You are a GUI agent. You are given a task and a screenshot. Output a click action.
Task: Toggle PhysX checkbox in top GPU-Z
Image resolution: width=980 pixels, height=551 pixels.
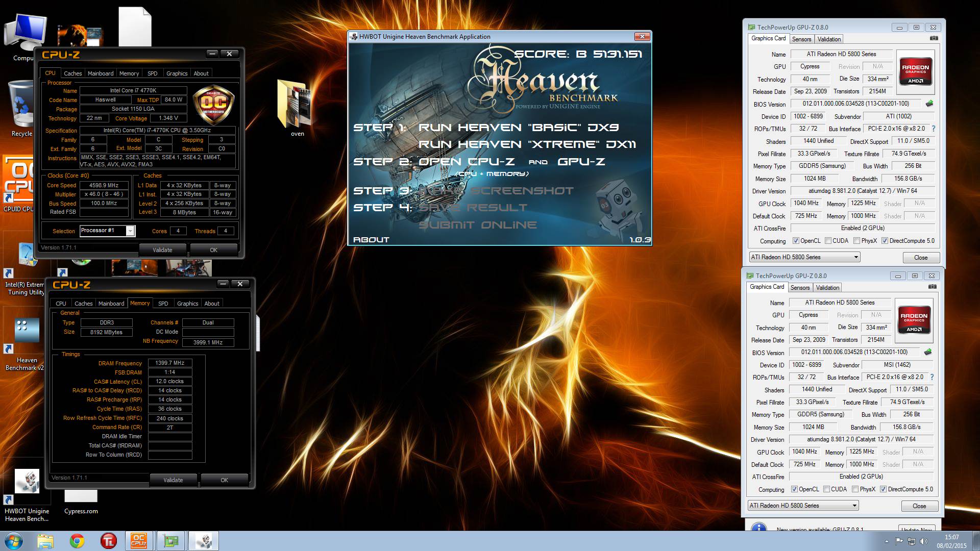coord(856,241)
